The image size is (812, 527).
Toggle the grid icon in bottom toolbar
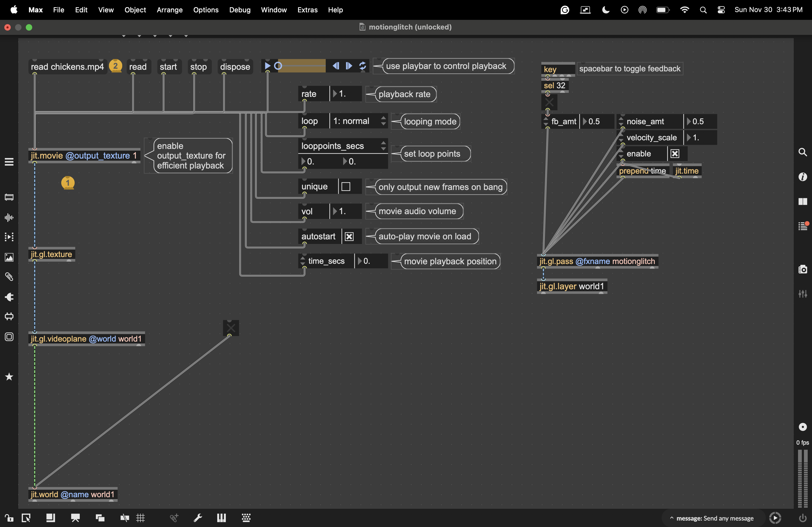click(140, 518)
